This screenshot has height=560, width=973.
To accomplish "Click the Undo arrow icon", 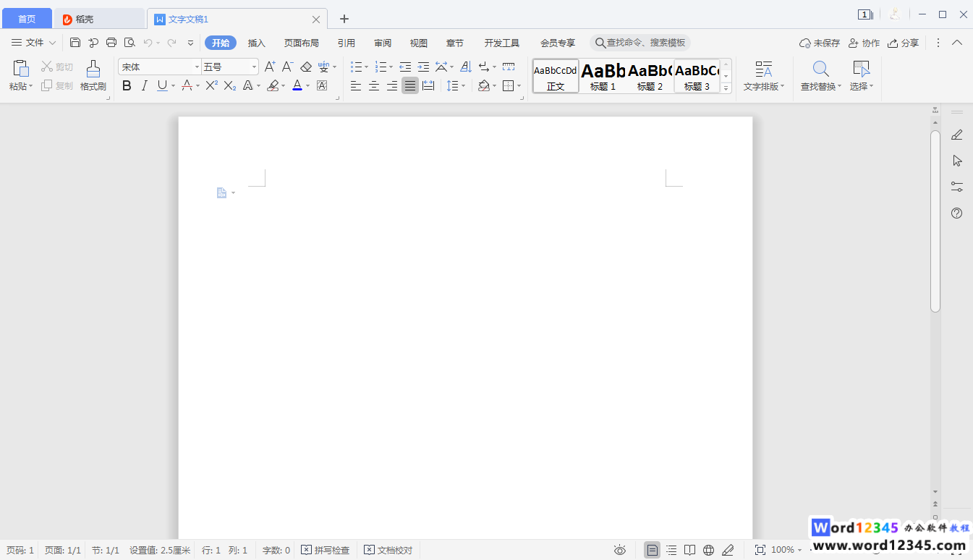I will [148, 43].
